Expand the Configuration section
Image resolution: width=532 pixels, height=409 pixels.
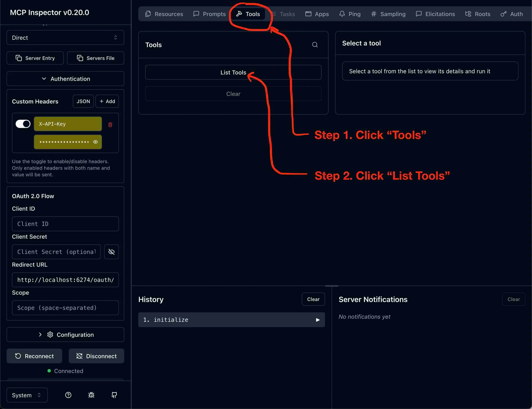pos(65,335)
